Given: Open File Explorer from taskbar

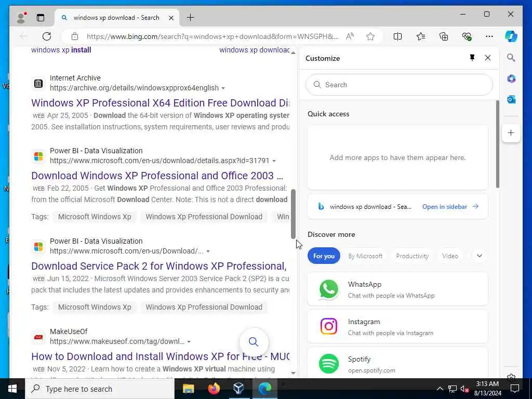Looking at the screenshot, I should (x=188, y=389).
